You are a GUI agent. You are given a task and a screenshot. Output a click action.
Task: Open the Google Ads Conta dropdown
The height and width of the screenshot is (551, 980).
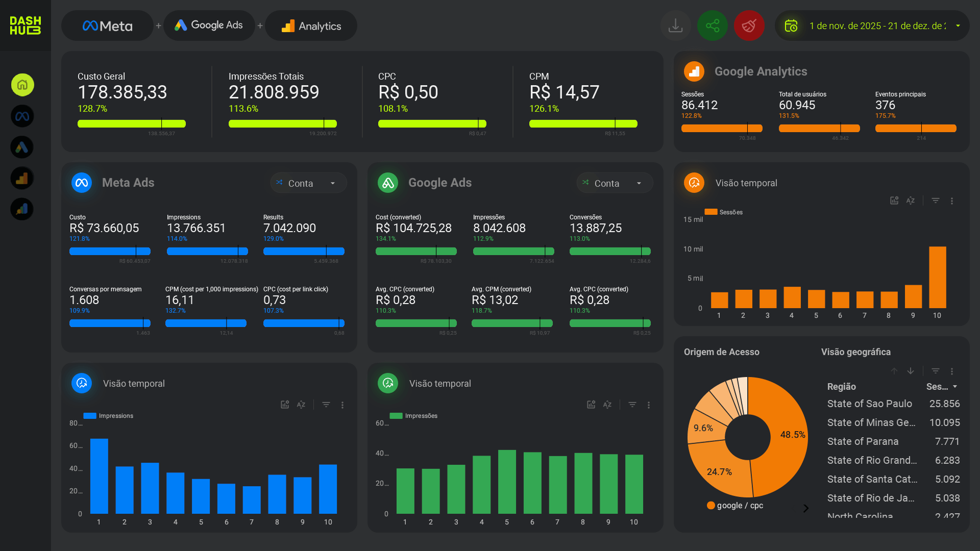click(x=615, y=183)
